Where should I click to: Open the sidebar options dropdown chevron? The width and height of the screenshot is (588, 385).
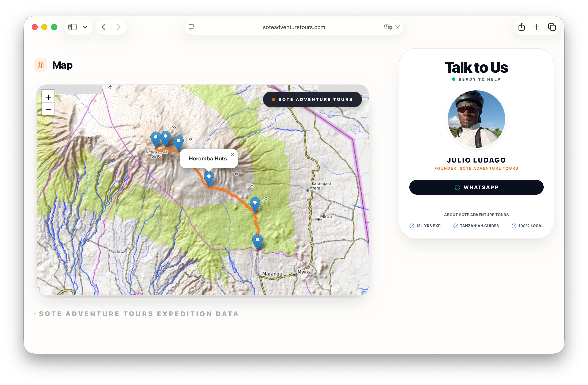(85, 27)
